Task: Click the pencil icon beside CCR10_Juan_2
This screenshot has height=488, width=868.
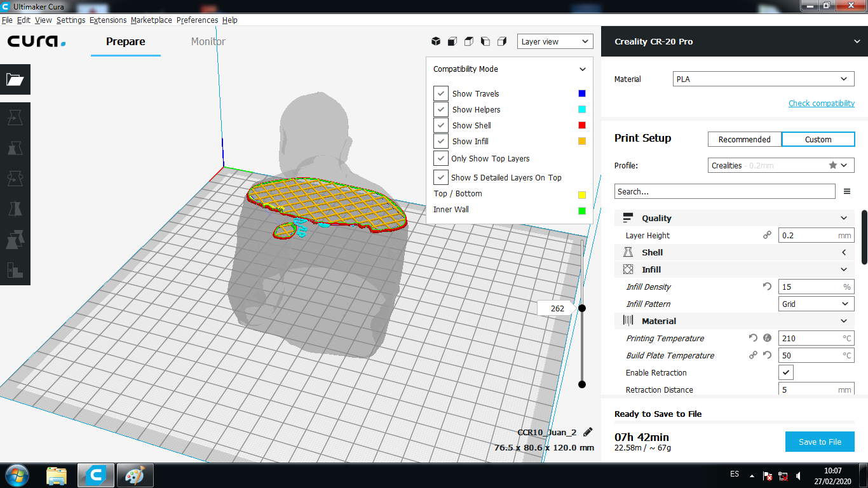Action: point(588,432)
